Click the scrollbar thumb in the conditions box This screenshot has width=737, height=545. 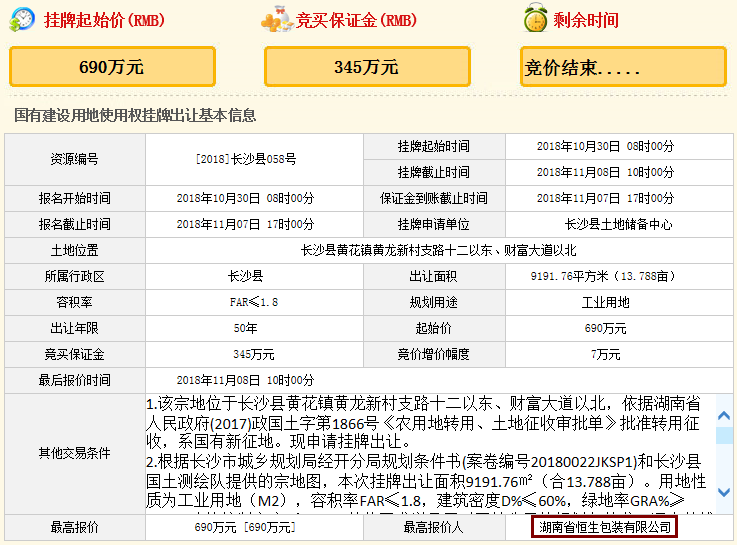(x=724, y=435)
